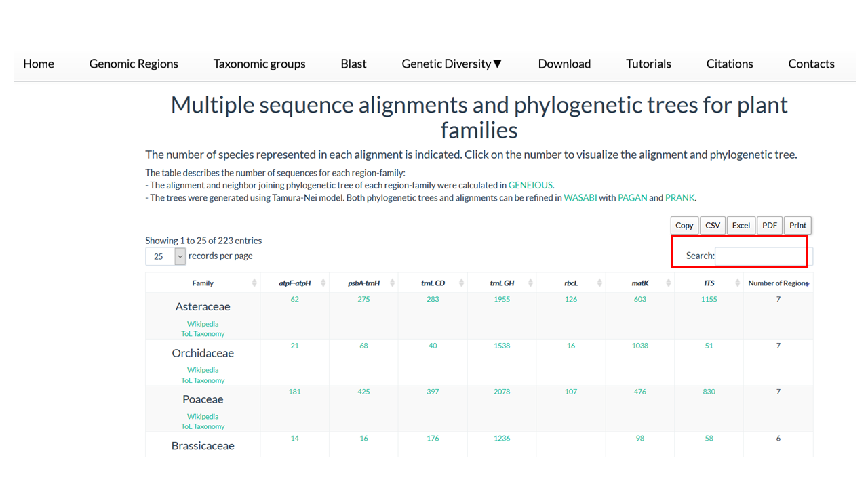The image size is (868, 488).
Task: Sort by Number of Regions column
Action: (778, 283)
